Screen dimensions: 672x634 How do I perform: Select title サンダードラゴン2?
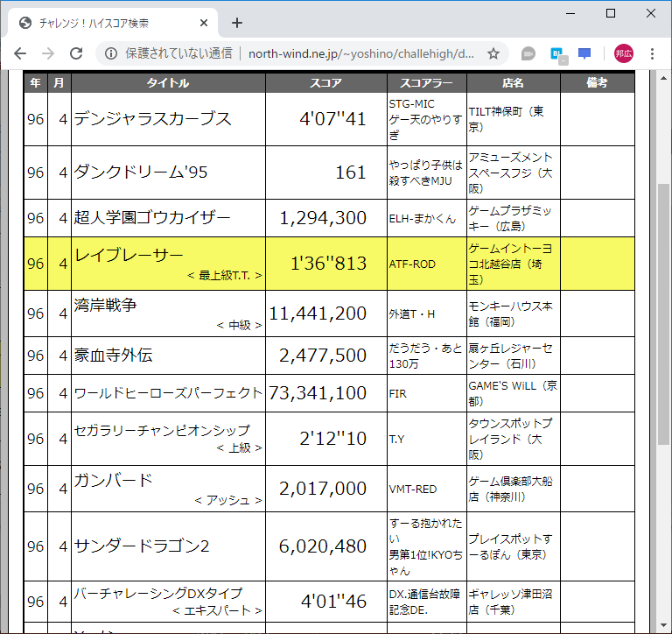(142, 546)
